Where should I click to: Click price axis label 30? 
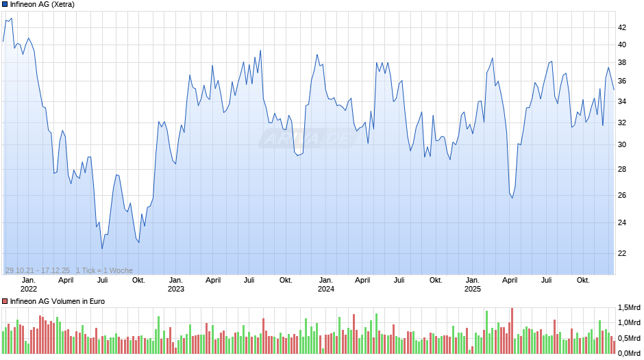pyautogui.click(x=622, y=144)
